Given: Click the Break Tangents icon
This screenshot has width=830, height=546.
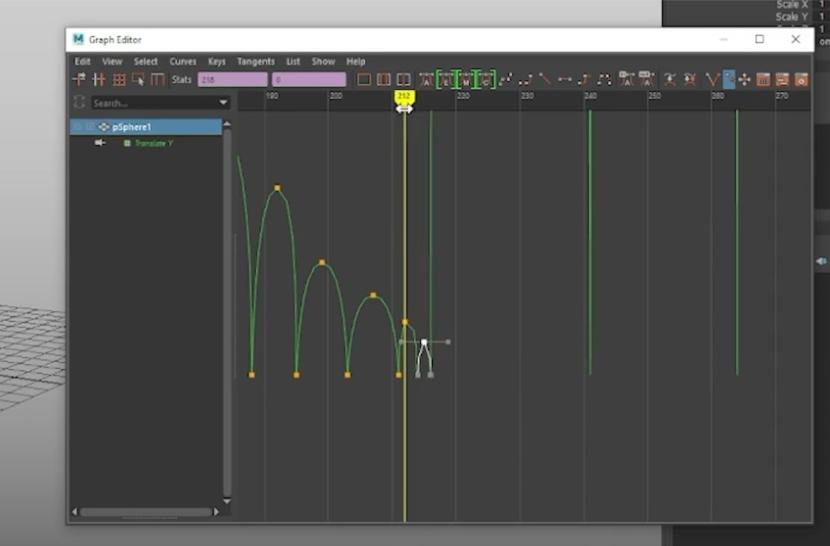Looking at the screenshot, I should point(712,80).
